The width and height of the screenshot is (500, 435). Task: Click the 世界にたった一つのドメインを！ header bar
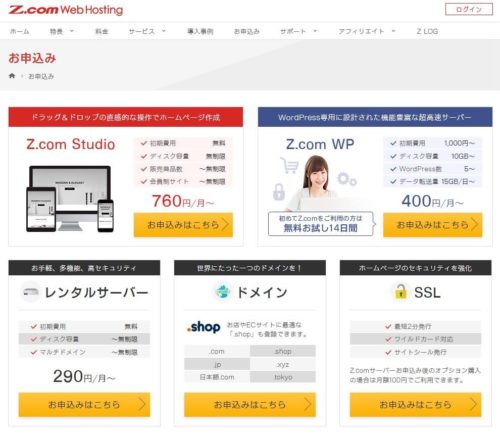point(250,268)
